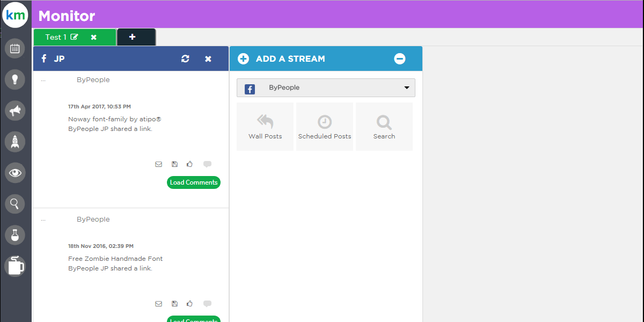
Task: Click the '17th Apr 2017, 10:53 PM' timestamp
Action: [x=99, y=107]
